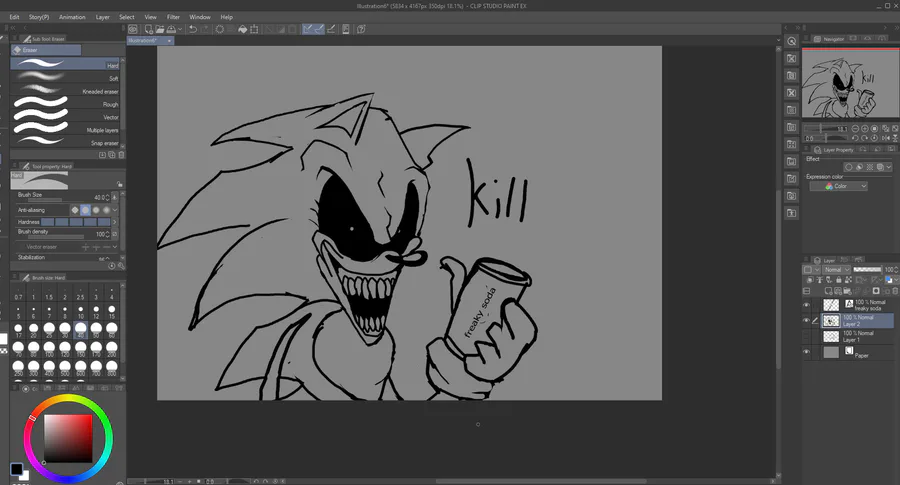The height and width of the screenshot is (485, 900).
Task: Click the CLIP STUDIO launcher icon in toolbar
Action: [133, 29]
